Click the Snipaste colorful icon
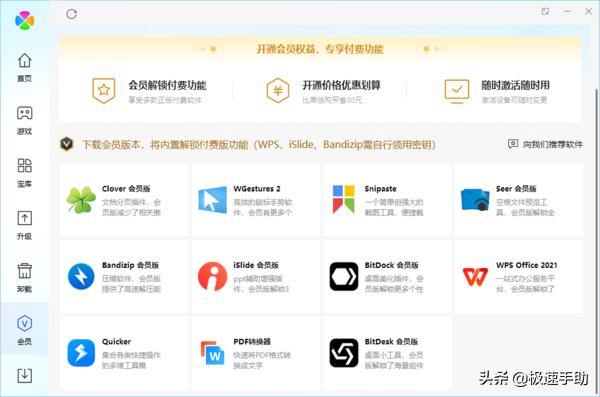This screenshot has height=397, width=600. [x=344, y=199]
